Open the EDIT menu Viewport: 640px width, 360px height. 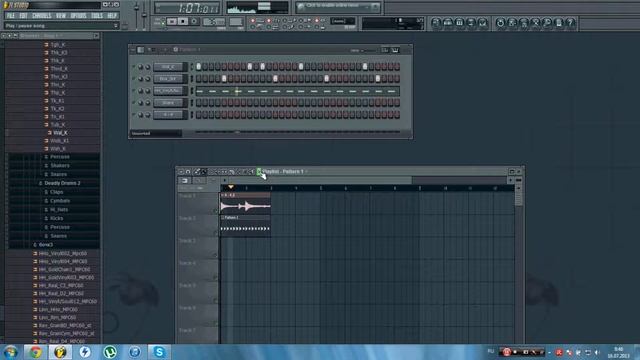coord(23,16)
